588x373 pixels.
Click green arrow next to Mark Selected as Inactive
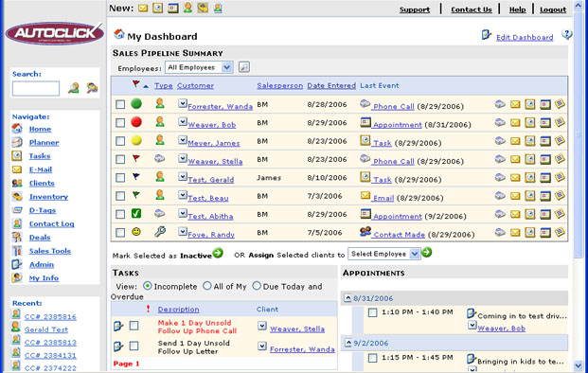[218, 253]
